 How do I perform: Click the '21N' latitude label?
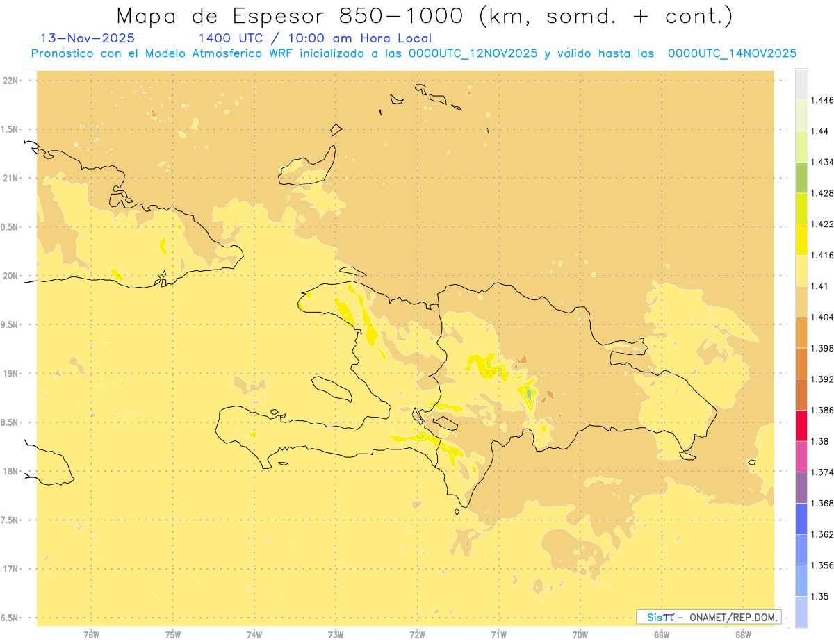[x=10, y=178]
